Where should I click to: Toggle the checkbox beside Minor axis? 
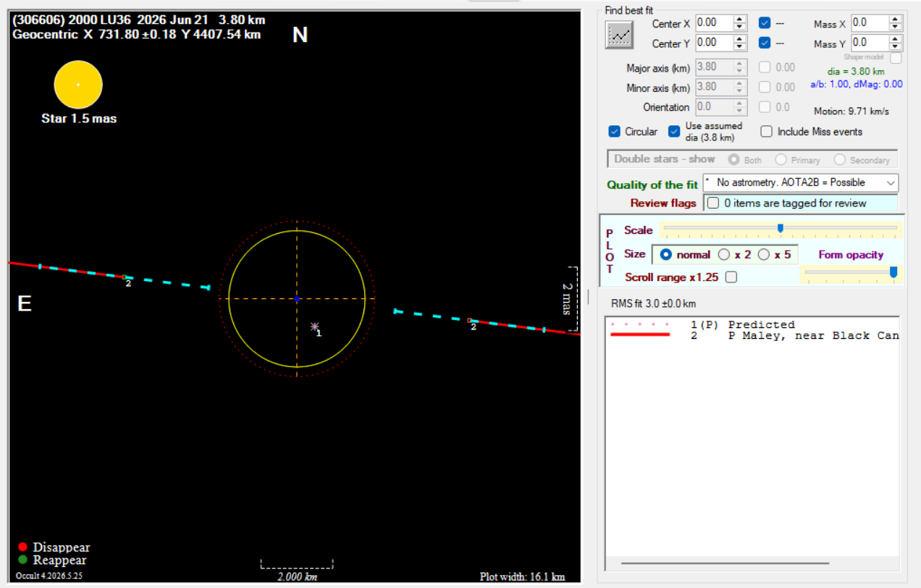point(765,87)
